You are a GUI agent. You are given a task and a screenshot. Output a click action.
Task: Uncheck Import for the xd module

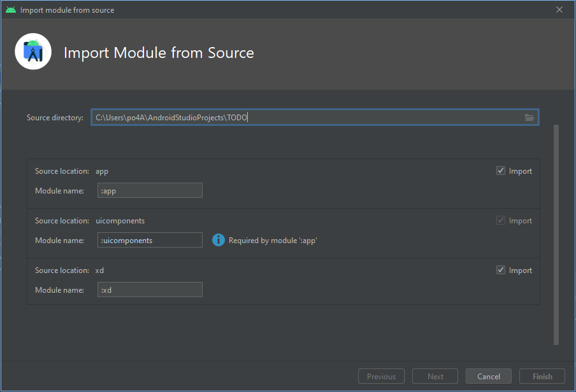click(x=501, y=270)
